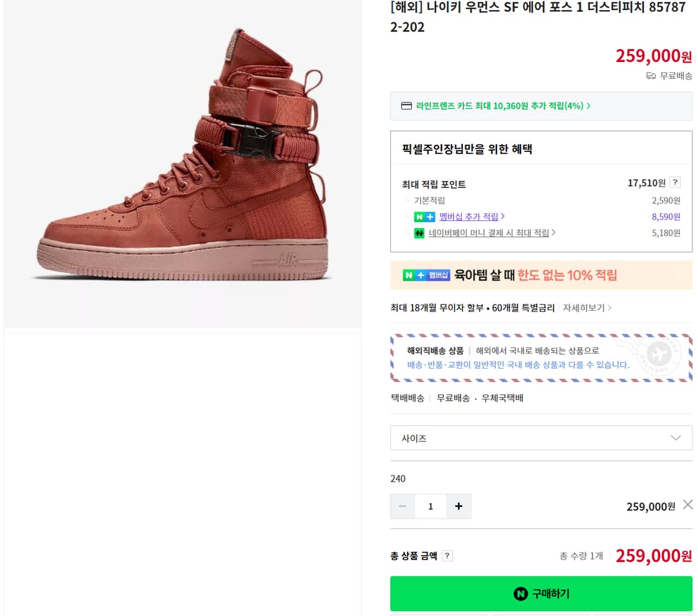This screenshot has height=616, width=698.
Task: Remove size 240 selection with the X
Action: 687,504
